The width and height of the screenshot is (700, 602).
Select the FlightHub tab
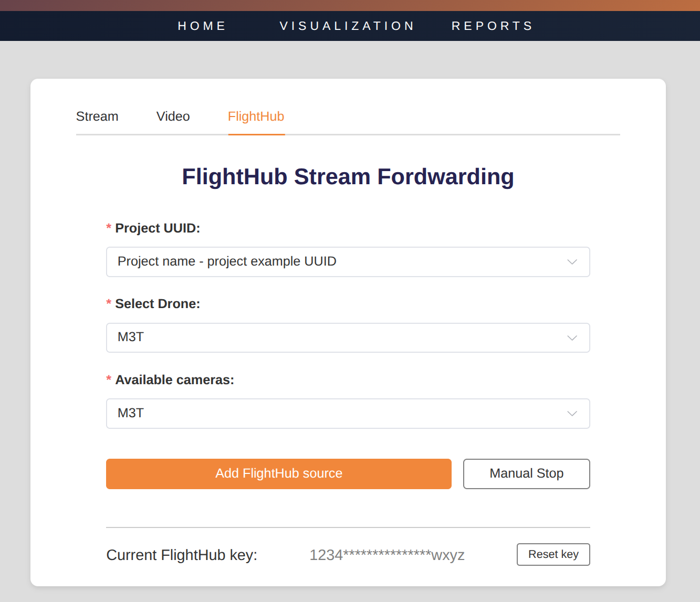pos(256,117)
